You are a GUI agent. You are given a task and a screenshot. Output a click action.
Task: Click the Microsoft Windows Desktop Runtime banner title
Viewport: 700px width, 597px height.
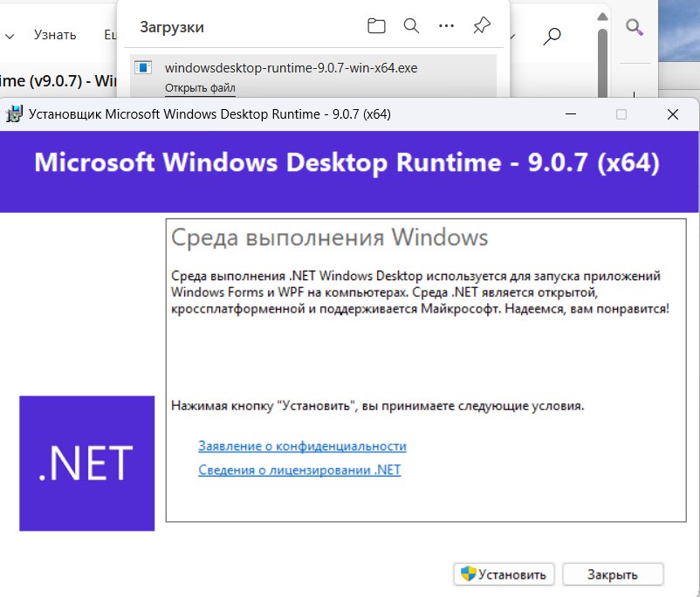(x=347, y=162)
